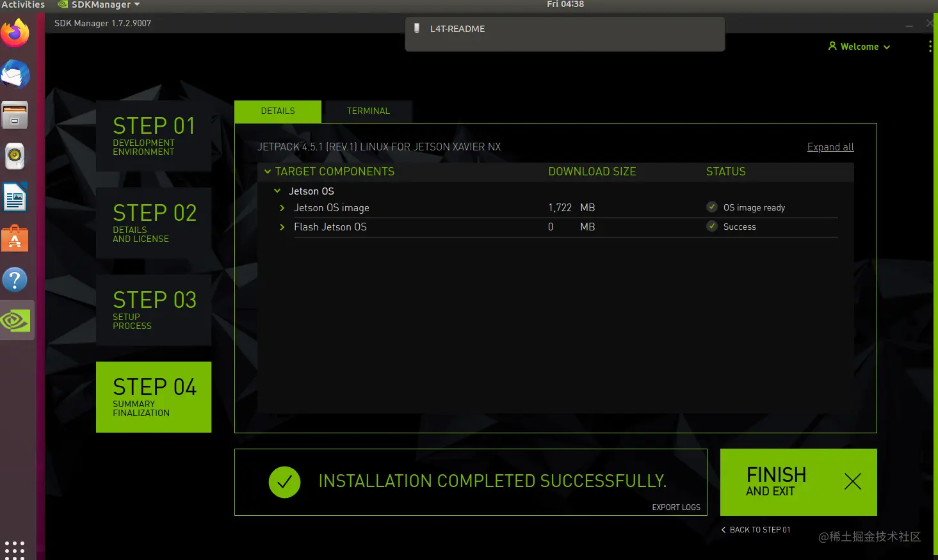938x560 pixels.
Task: Open the SDKManager app menu in top bar
Action: pyautogui.click(x=99, y=5)
